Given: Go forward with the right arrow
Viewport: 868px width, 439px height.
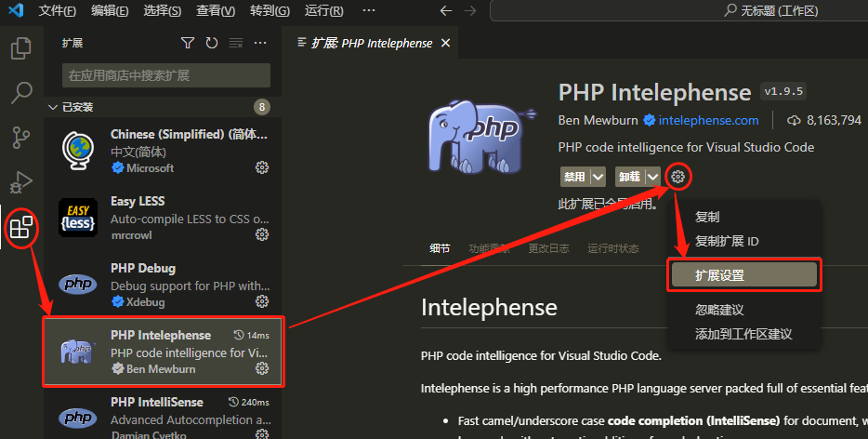Looking at the screenshot, I should [x=470, y=10].
